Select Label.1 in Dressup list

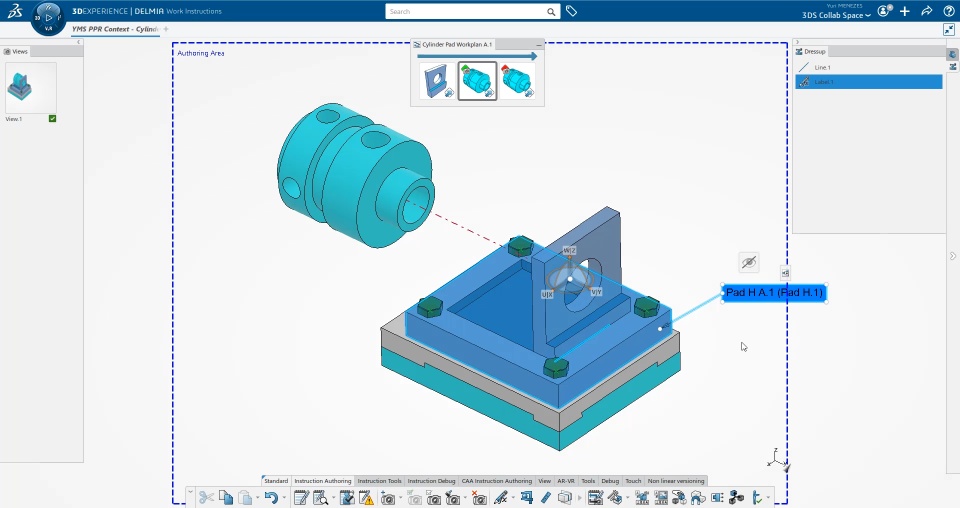tap(869, 82)
